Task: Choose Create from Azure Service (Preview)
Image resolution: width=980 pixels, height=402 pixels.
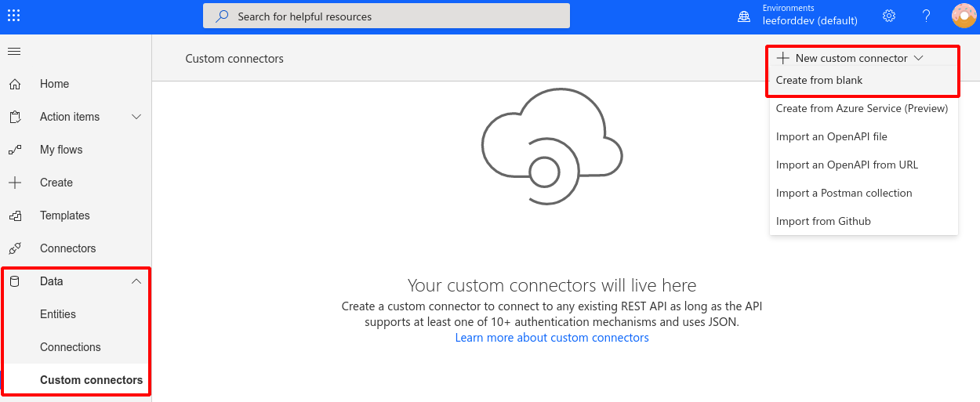Action: [x=864, y=108]
